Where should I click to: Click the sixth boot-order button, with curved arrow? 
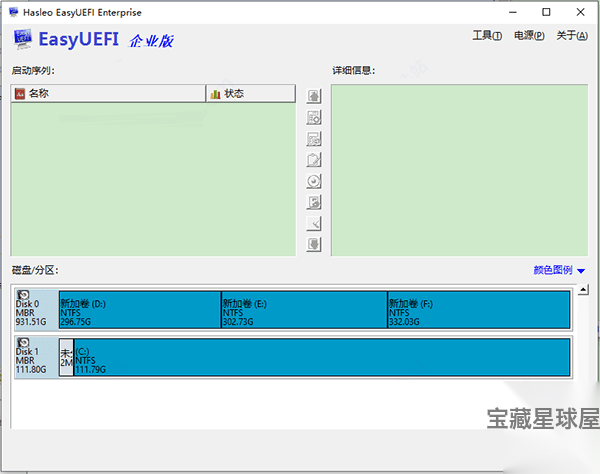point(314,202)
